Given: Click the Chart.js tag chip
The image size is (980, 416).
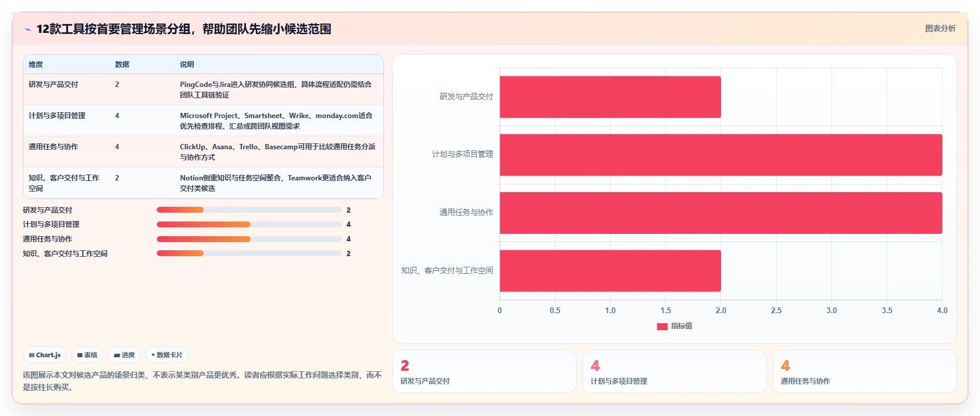Looking at the screenshot, I should 45,355.
